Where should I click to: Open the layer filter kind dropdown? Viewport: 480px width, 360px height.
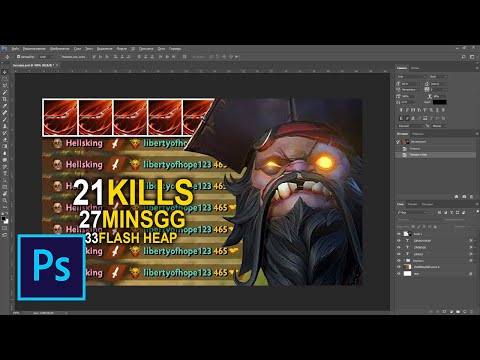click(412, 213)
